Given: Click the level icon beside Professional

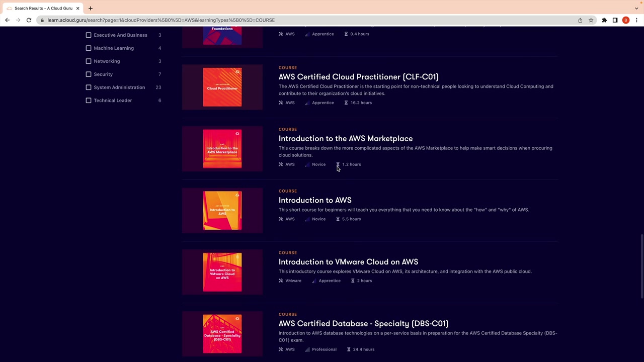Looking at the screenshot, I should pyautogui.click(x=307, y=349).
